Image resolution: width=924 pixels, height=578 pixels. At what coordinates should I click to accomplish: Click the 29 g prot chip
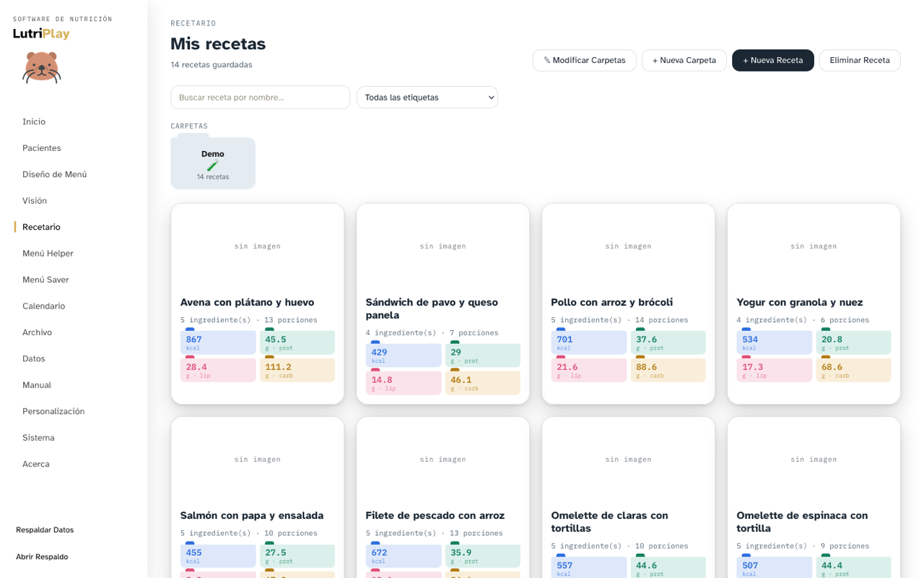pos(483,355)
